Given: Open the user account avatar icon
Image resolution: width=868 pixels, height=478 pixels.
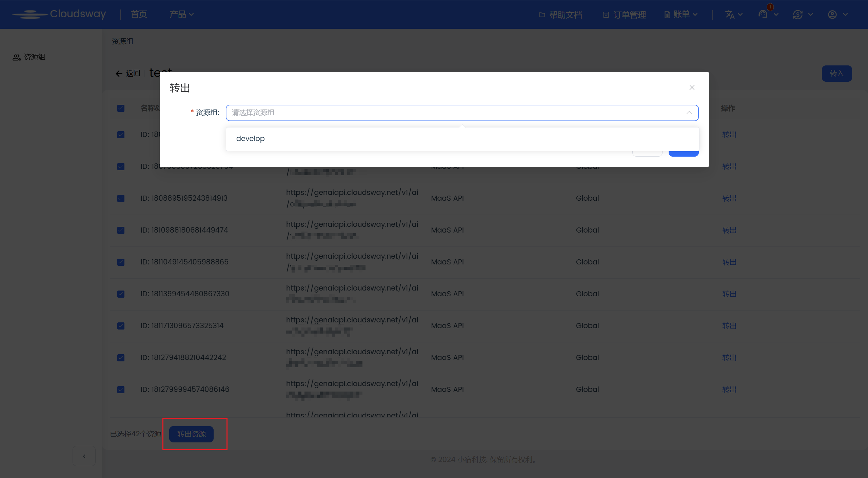Looking at the screenshot, I should point(832,15).
